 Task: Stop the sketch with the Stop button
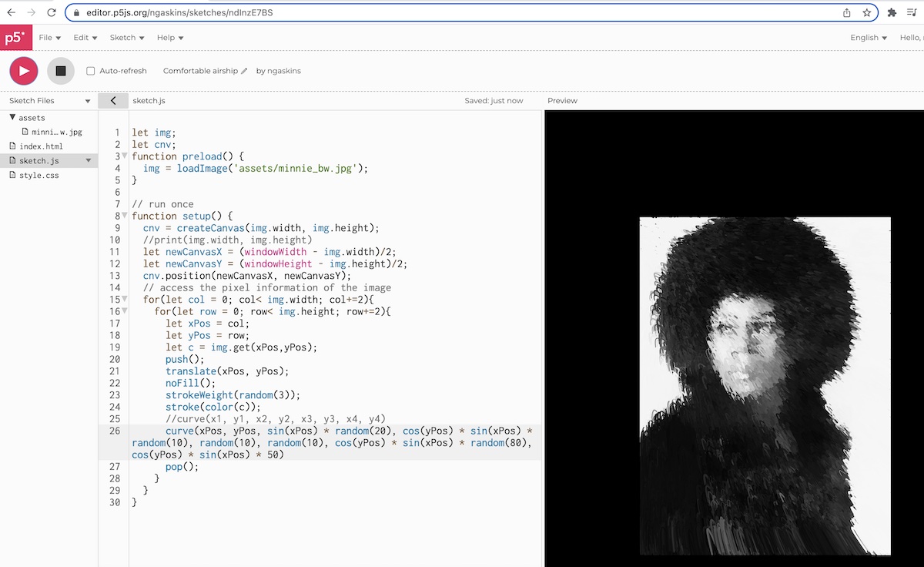[x=61, y=71]
